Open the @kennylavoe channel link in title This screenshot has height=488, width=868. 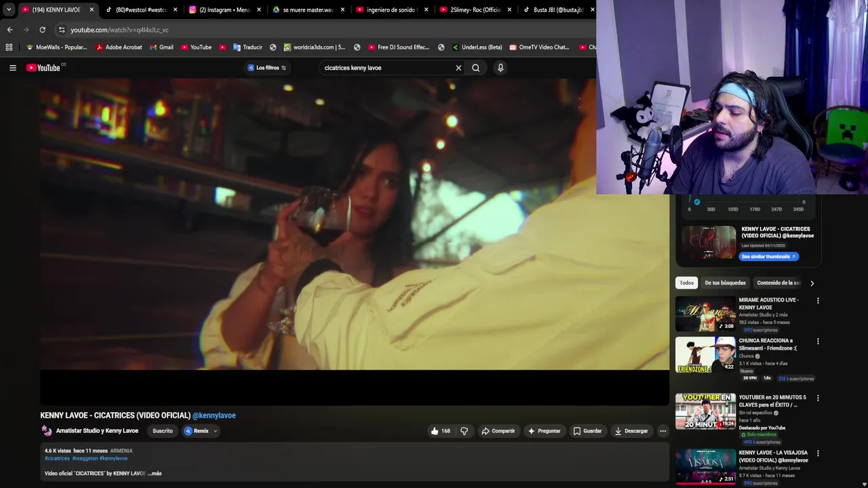[214, 415]
